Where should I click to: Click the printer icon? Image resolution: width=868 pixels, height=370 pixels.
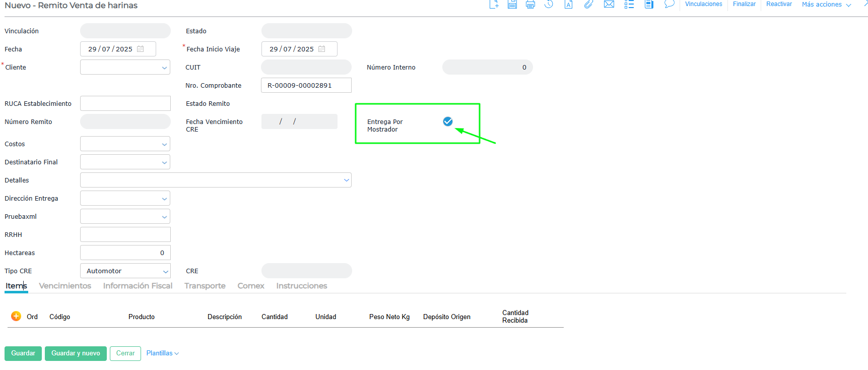pos(530,4)
